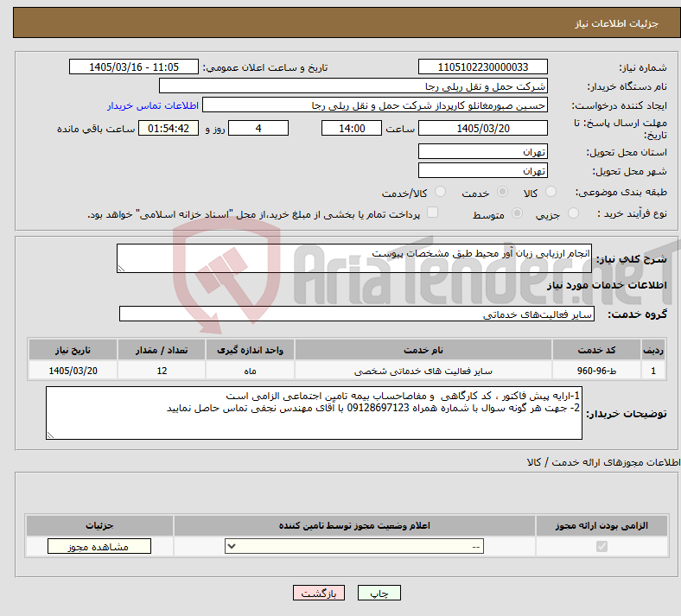
Task: Click the remaining time 01:54:42 field
Action: (169, 128)
